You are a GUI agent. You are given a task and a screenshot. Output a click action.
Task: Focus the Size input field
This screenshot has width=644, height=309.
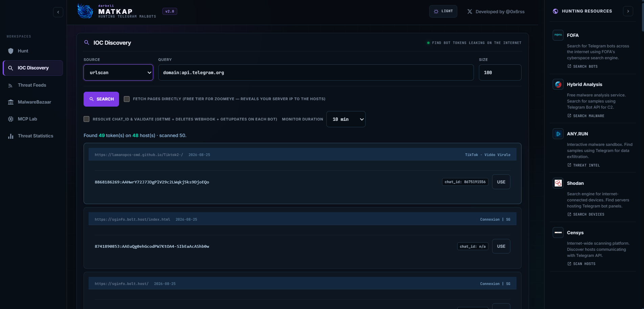[500, 72]
